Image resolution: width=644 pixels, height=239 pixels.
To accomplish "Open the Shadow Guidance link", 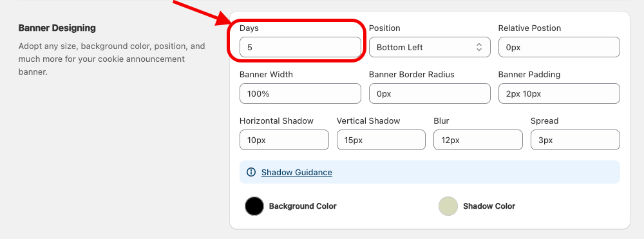I will 296,172.
